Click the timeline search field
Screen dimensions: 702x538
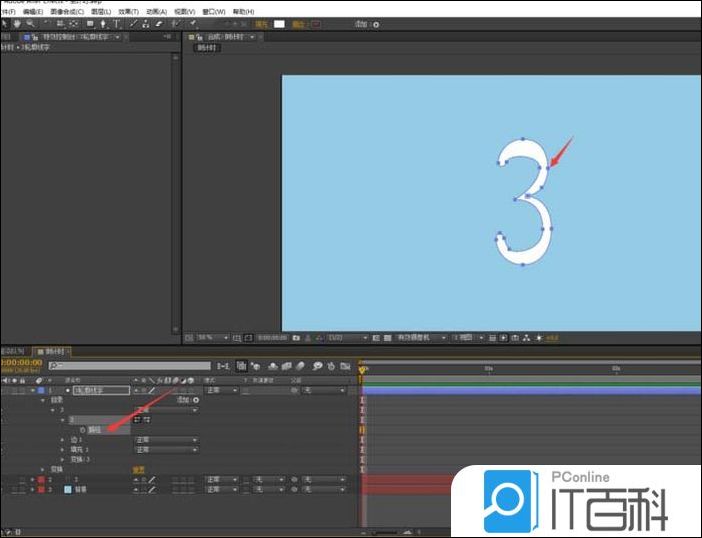[130, 366]
